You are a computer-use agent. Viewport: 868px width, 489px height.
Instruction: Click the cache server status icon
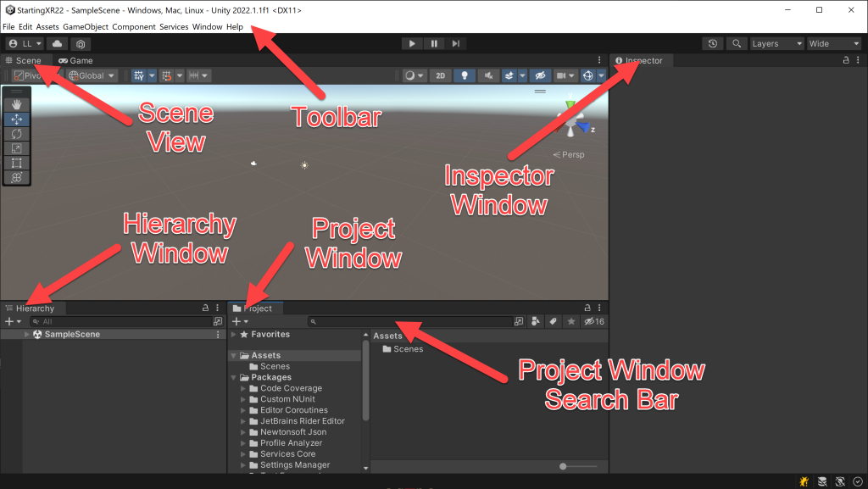[x=822, y=481]
